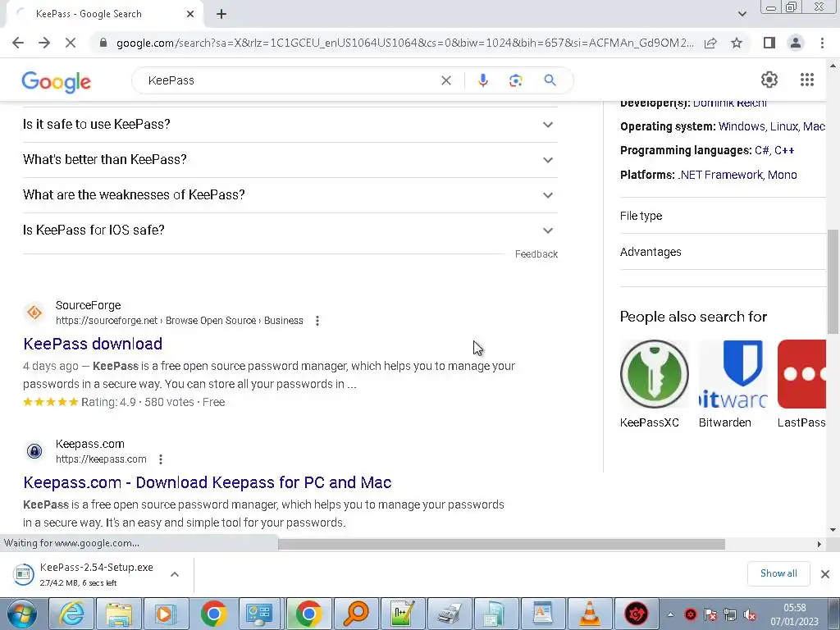Submit search with the magnifier icon

pyautogui.click(x=550, y=80)
